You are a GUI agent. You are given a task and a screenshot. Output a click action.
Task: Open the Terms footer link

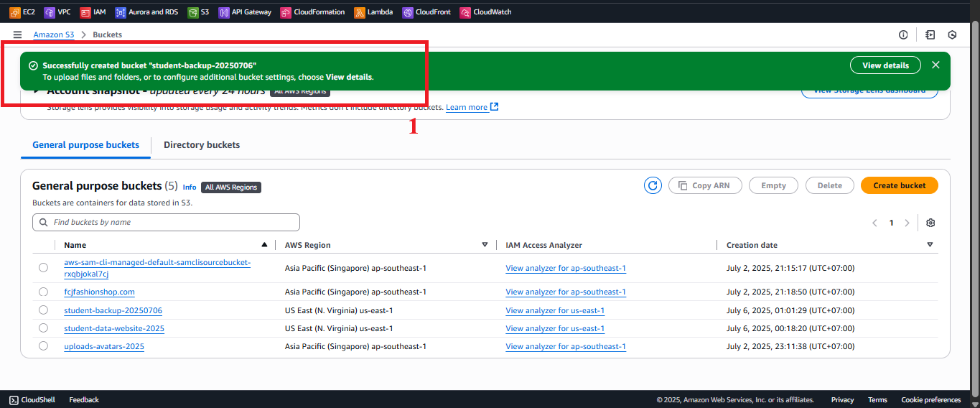877,399
